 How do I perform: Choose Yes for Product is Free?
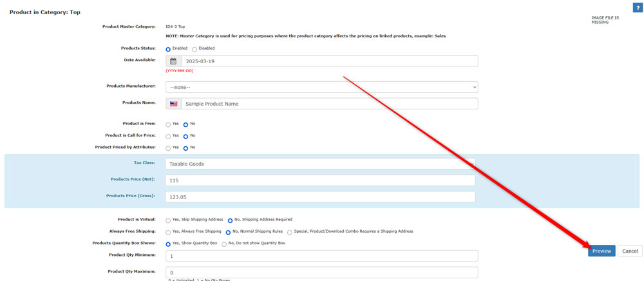click(168, 124)
